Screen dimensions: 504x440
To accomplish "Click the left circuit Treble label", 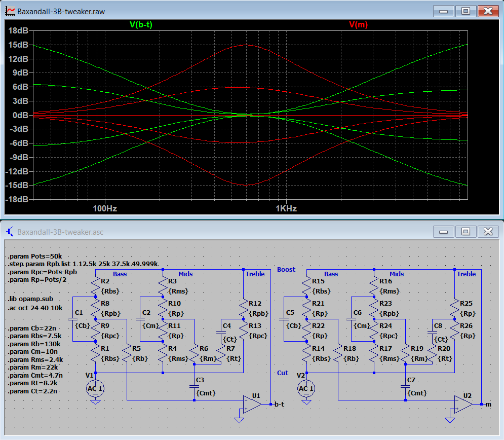I will click(255, 274).
